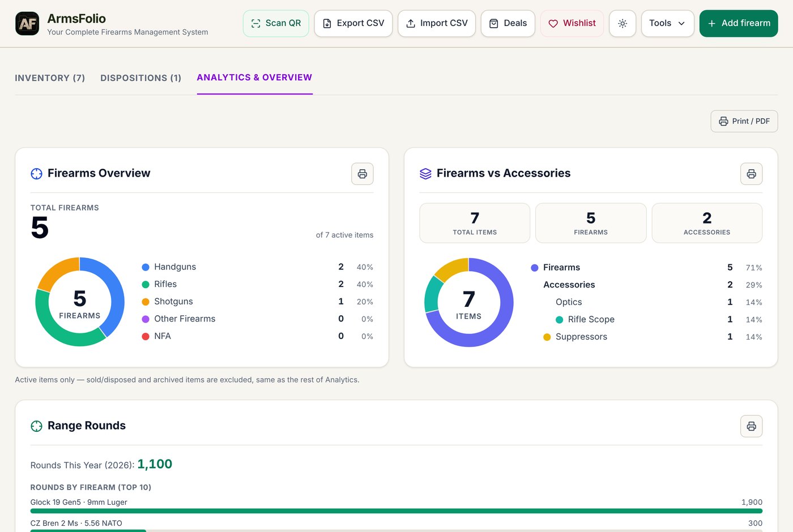
Task: Click the teal Rifle Scope legend dot
Action: (560, 320)
